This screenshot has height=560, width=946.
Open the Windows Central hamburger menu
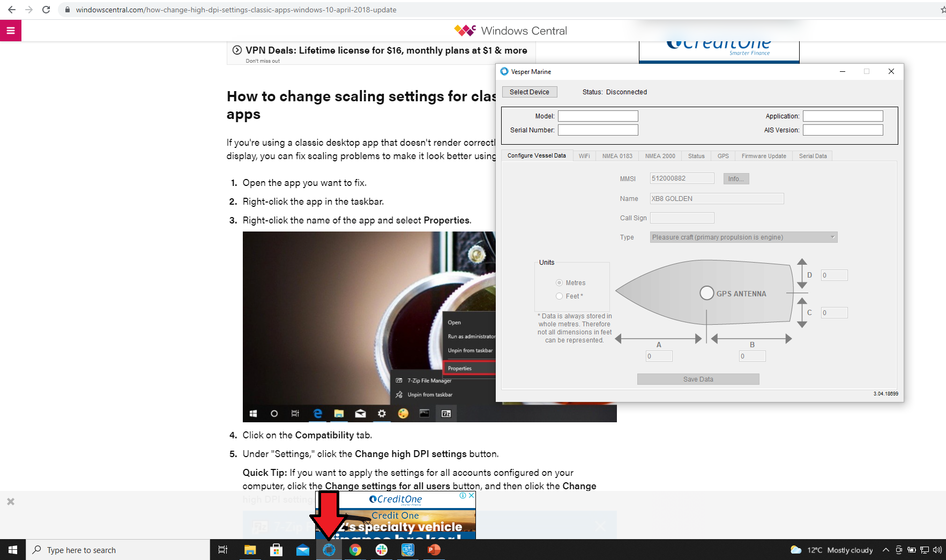pos(11,31)
